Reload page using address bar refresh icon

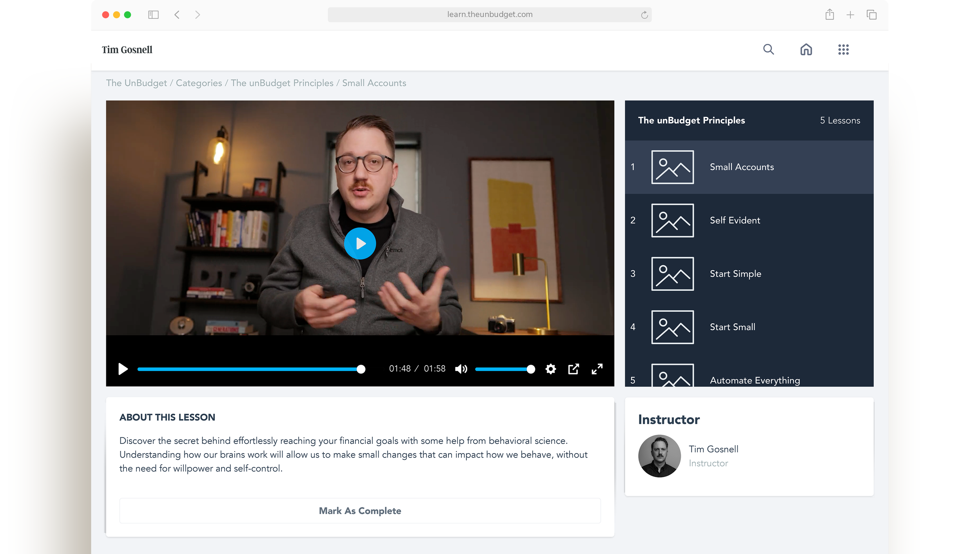644,15
